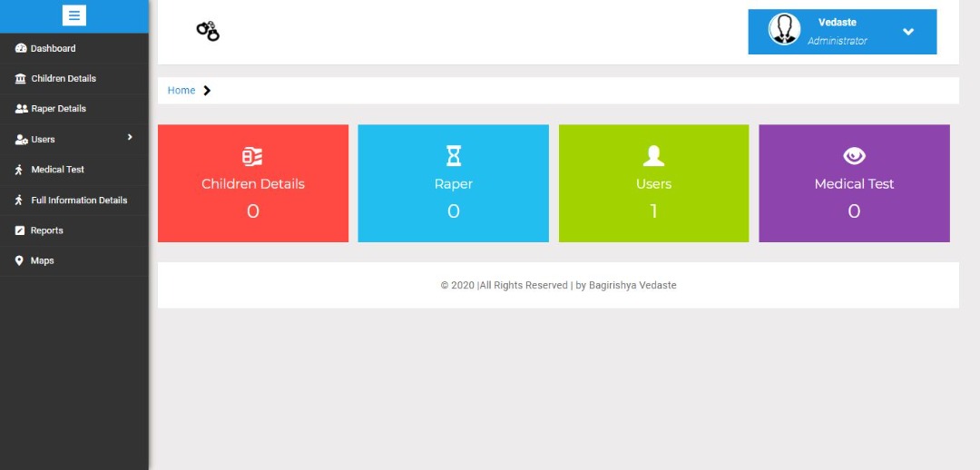Open the Maps sidebar entry
Viewport: 980px width, 470px height.
coord(74,260)
